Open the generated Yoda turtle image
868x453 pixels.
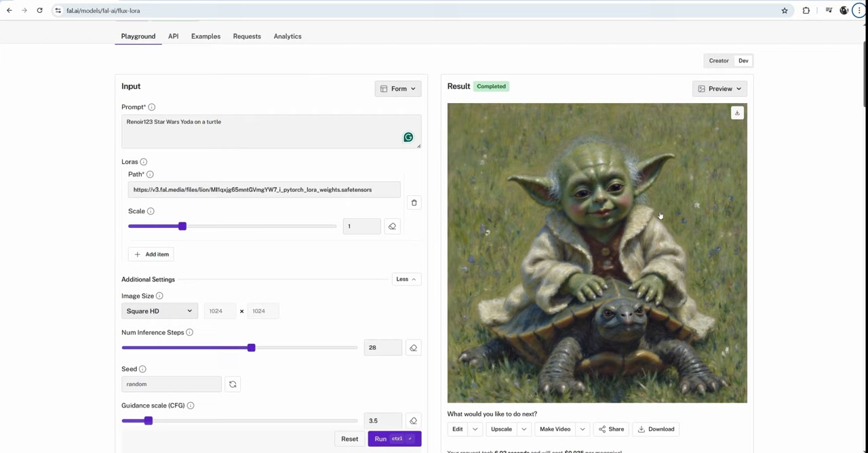point(597,253)
